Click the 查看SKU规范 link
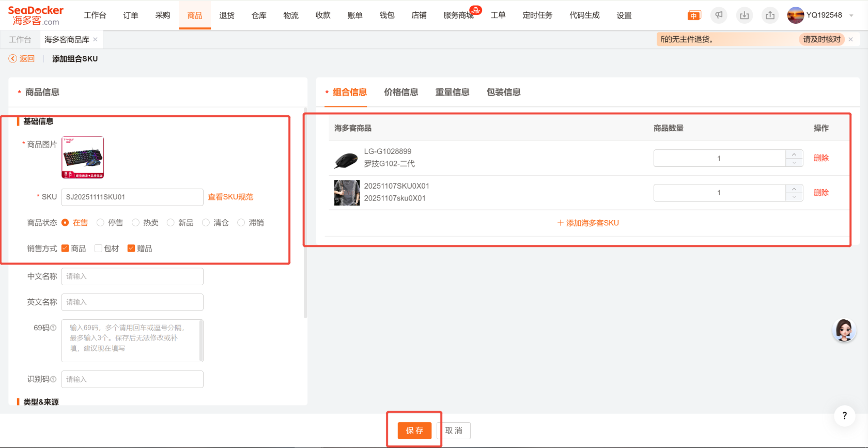 [x=230, y=197]
